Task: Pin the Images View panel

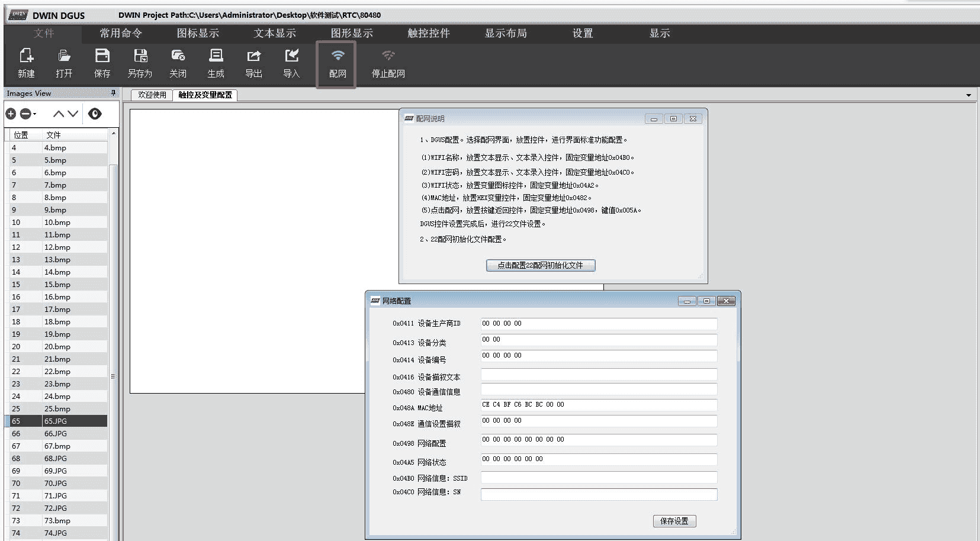Action: (x=113, y=93)
